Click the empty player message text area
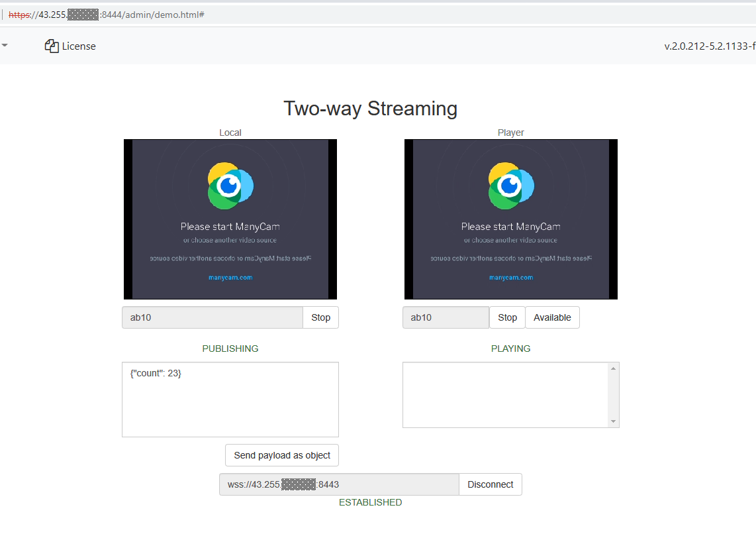Screen dimensions: 756x542 coord(506,395)
